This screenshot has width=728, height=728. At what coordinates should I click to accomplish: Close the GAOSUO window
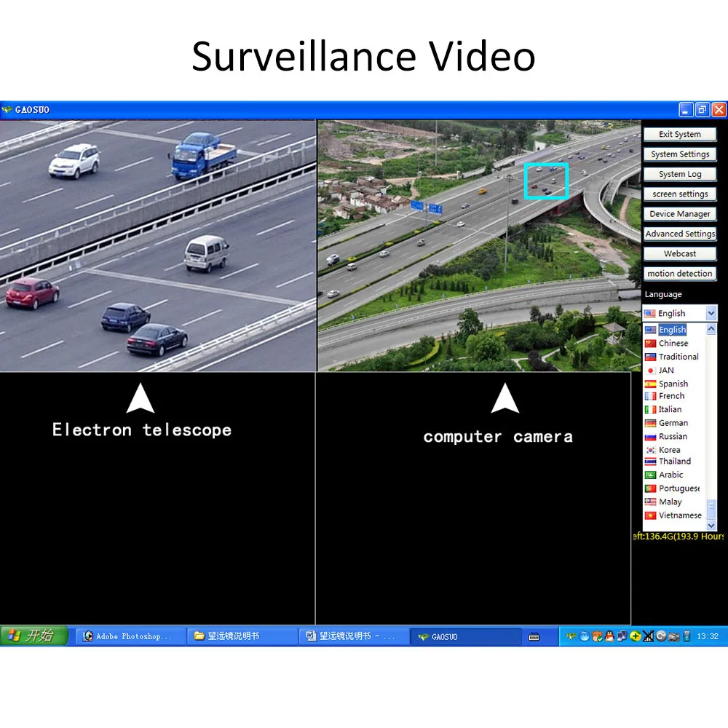[719, 110]
